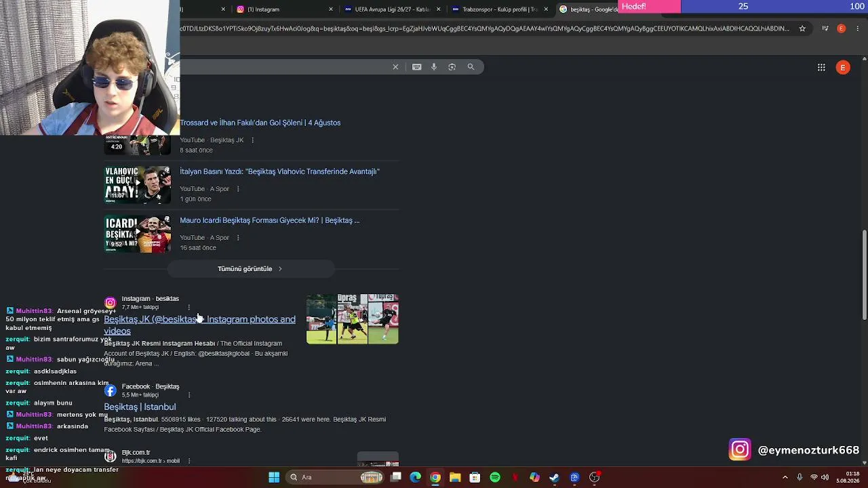Open the Google apps grid
868x488 pixels.
coord(821,67)
